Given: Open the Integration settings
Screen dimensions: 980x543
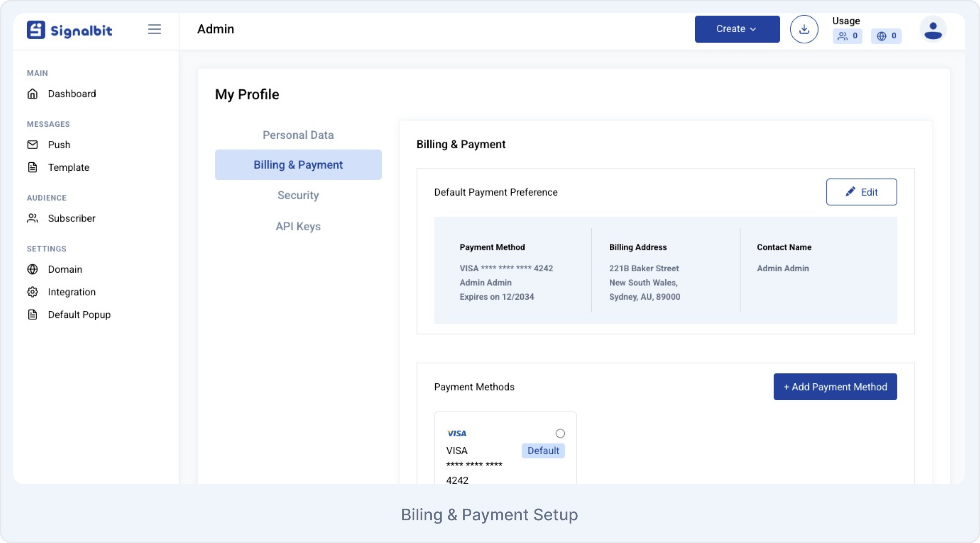Looking at the screenshot, I should (72, 292).
